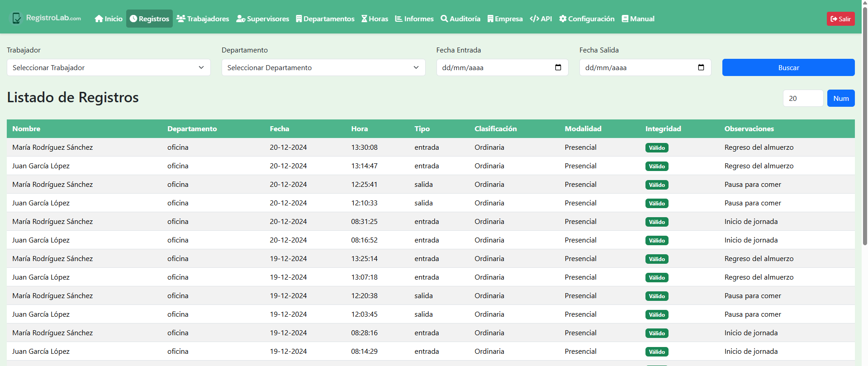Click the Listado de Registros heading
This screenshot has height=366, width=868.
point(73,97)
